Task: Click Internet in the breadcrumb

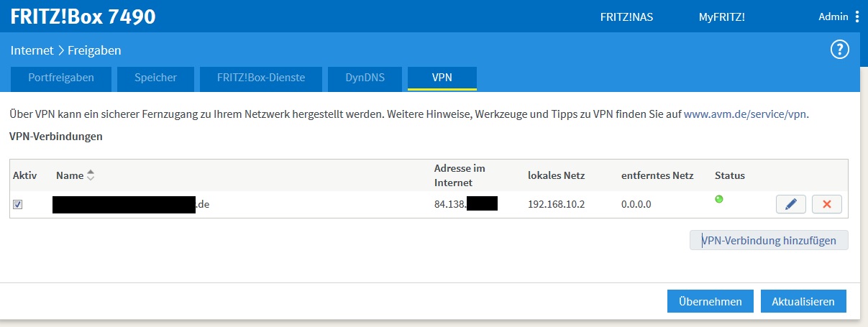Action: 32,50
